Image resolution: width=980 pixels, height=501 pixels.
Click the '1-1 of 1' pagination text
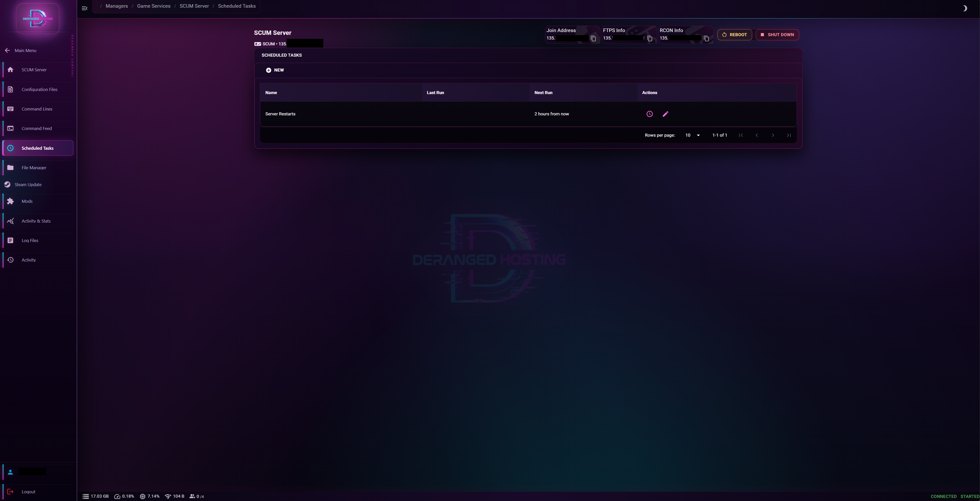719,135
